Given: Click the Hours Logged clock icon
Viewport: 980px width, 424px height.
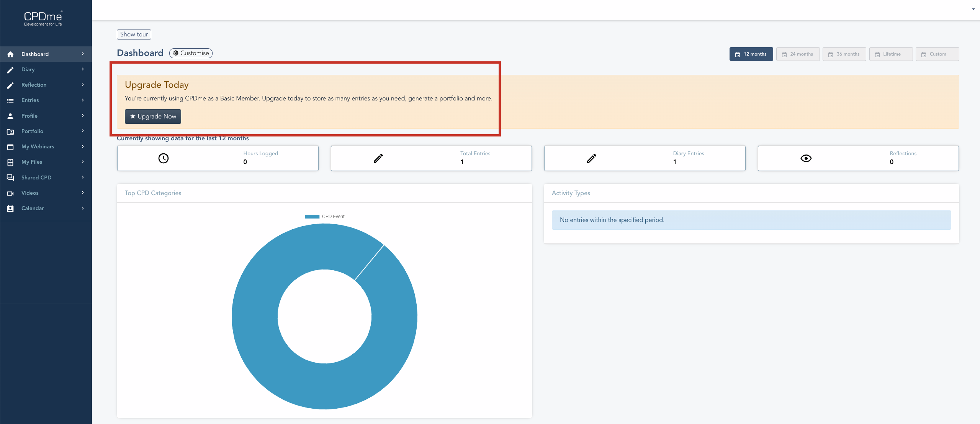Looking at the screenshot, I should click(x=164, y=158).
